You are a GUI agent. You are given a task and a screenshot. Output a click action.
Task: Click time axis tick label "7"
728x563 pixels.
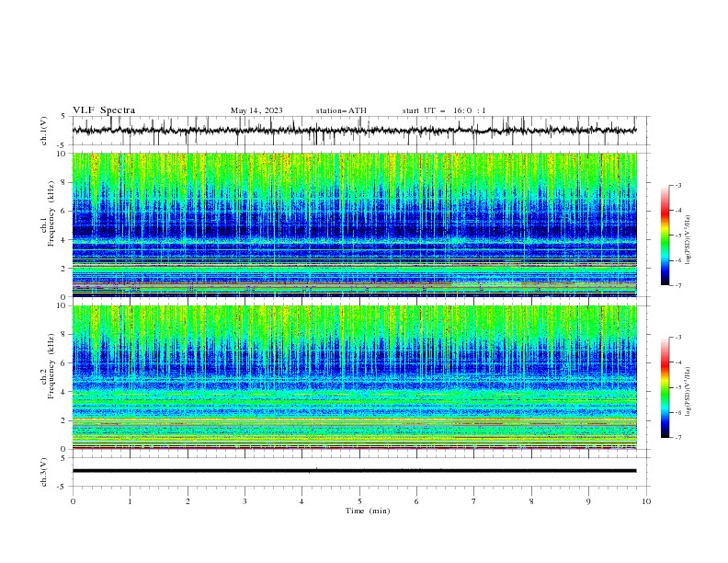474,501
